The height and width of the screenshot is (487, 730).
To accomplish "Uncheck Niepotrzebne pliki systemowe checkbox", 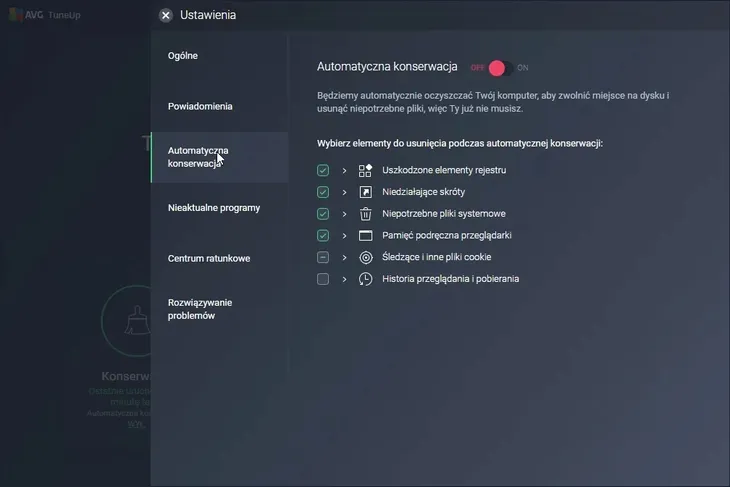I will 323,214.
